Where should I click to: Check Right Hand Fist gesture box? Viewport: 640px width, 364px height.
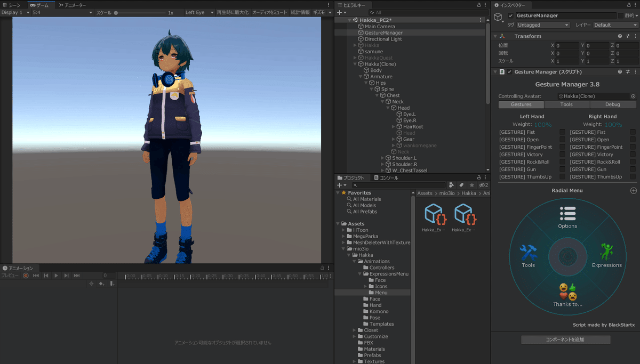pyautogui.click(x=633, y=132)
